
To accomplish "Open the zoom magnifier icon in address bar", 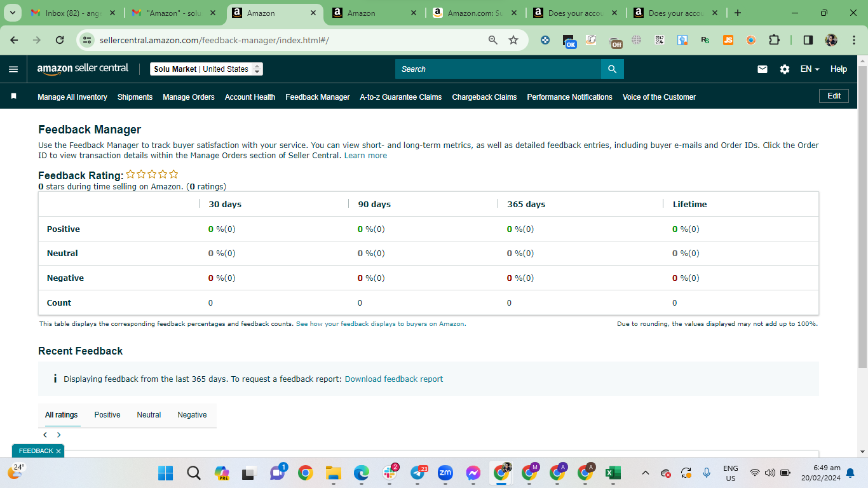I will (x=492, y=40).
